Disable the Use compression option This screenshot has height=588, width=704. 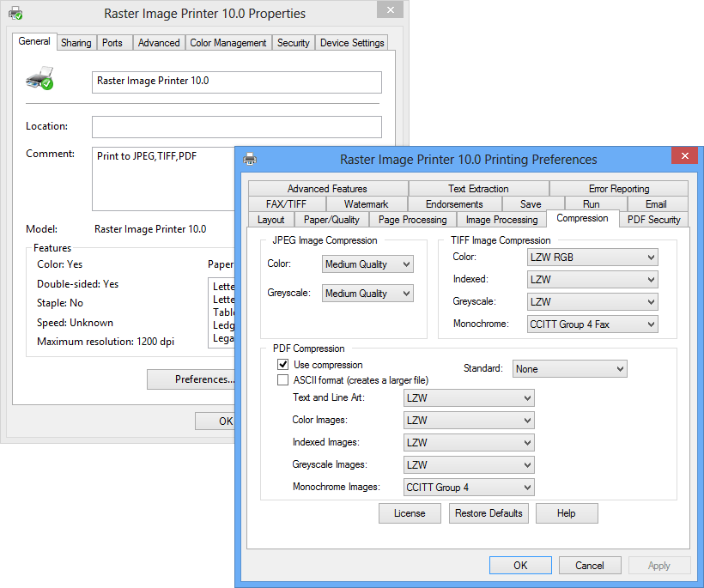[x=283, y=364]
